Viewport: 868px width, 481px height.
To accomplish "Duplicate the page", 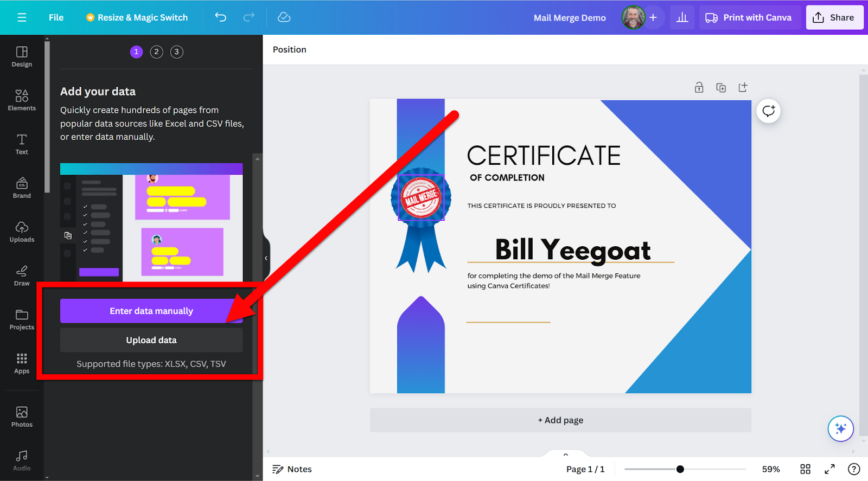I will tap(721, 87).
